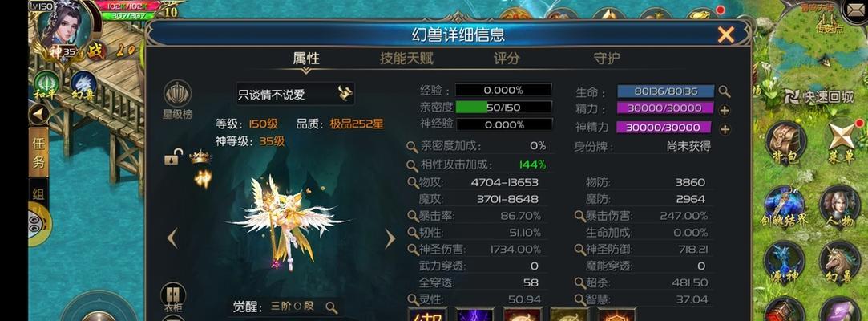868x321 pixels.
Task: Toggle the pet lock padlock icon
Action: tap(172, 157)
